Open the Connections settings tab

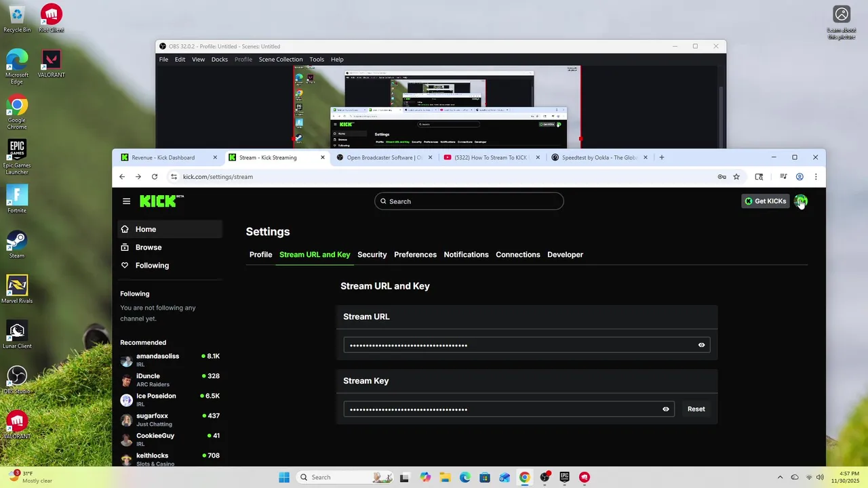tap(518, 255)
